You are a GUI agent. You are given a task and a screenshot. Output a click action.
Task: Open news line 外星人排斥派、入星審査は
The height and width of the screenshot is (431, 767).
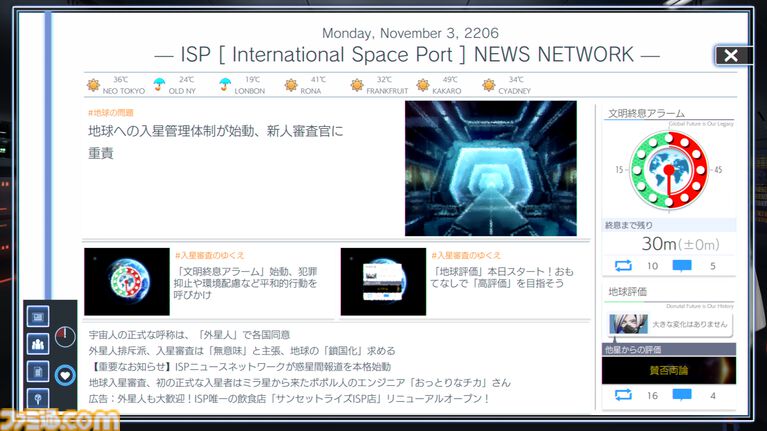point(242,351)
